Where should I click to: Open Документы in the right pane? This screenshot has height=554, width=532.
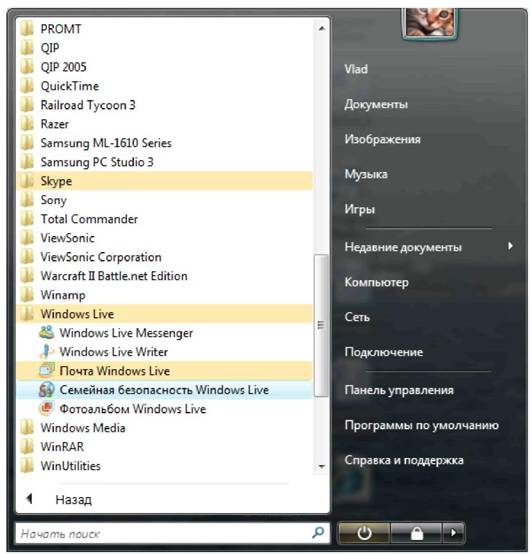click(x=376, y=104)
